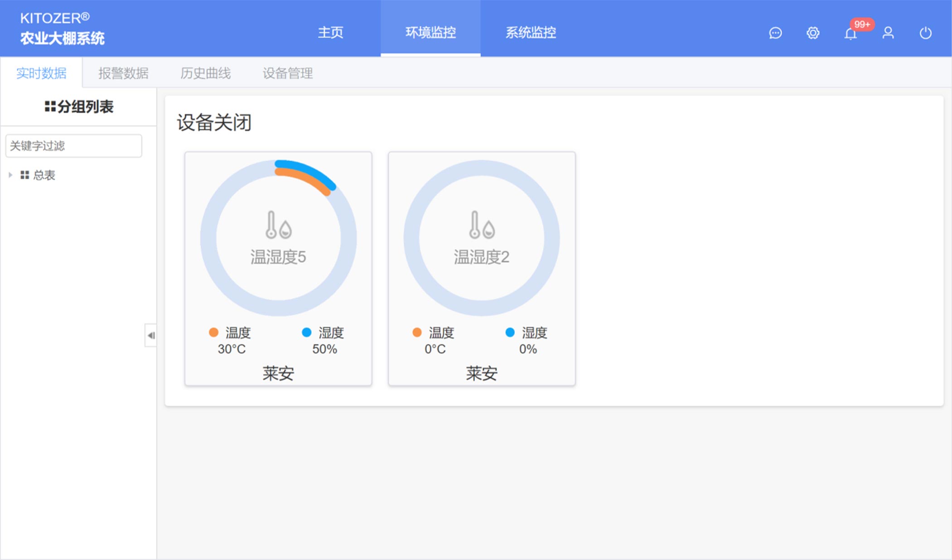
Task: Switch to 系统监控 navigation tab
Action: [x=531, y=33]
